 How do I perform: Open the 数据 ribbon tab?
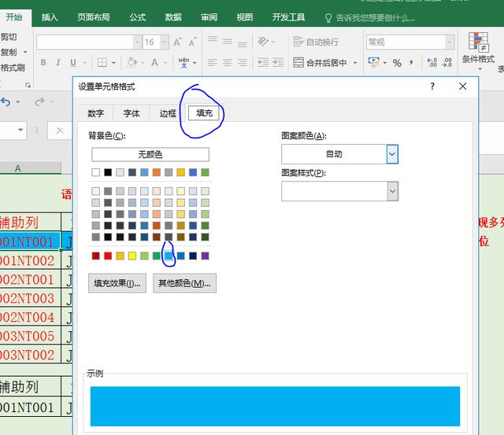(x=173, y=17)
